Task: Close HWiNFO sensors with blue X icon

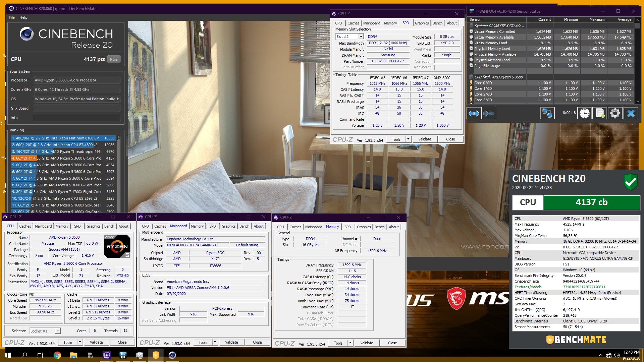Action: 631,113
